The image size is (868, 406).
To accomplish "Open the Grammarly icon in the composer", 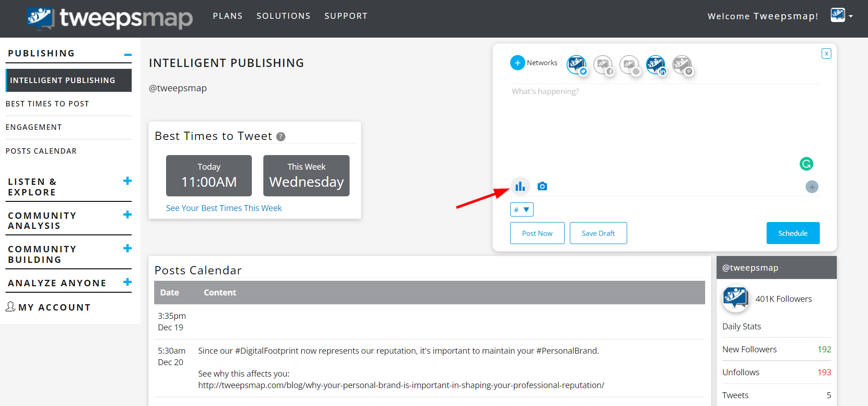I will pyautogui.click(x=806, y=164).
